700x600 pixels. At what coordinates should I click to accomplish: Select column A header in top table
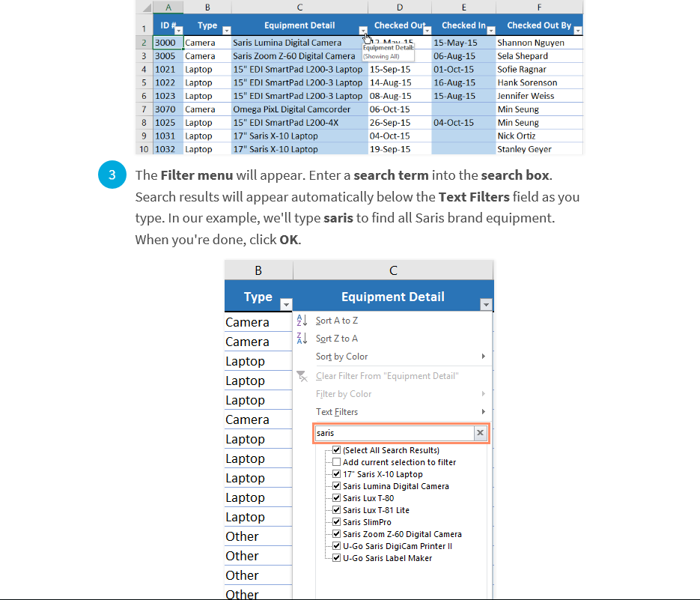168,7
